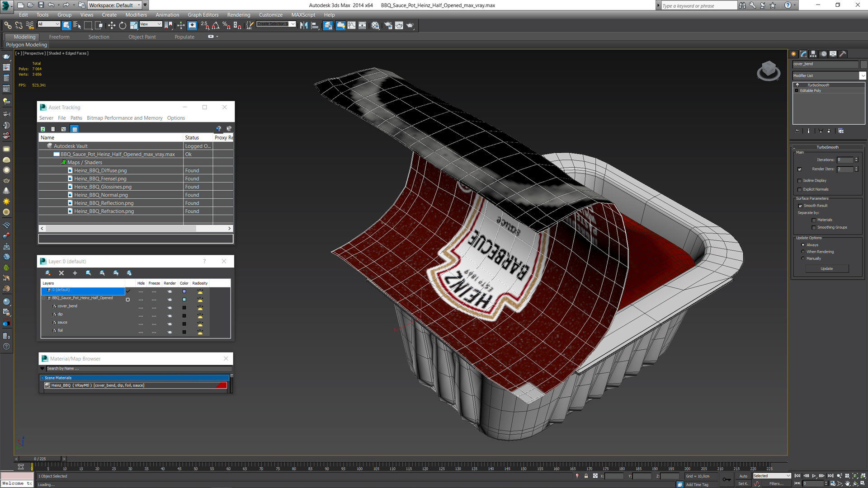Click the Mirror tool icon
Image resolution: width=868 pixels, height=488 pixels.
304,25
